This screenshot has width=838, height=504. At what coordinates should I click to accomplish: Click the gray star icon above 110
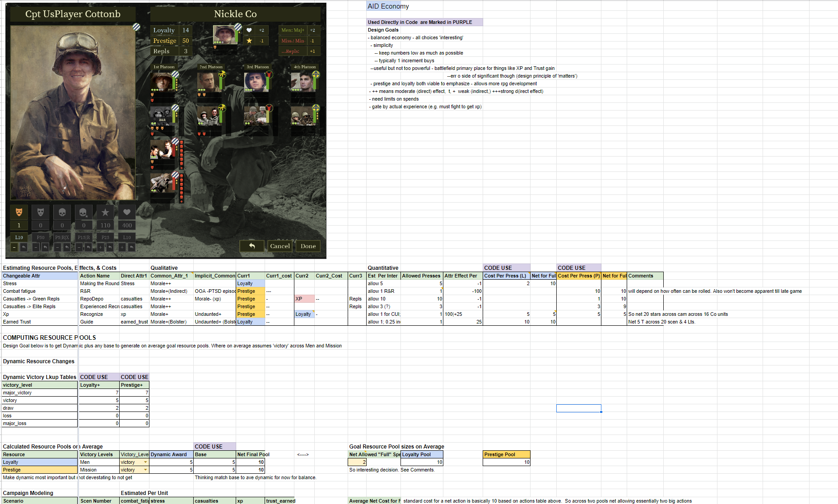[105, 212]
